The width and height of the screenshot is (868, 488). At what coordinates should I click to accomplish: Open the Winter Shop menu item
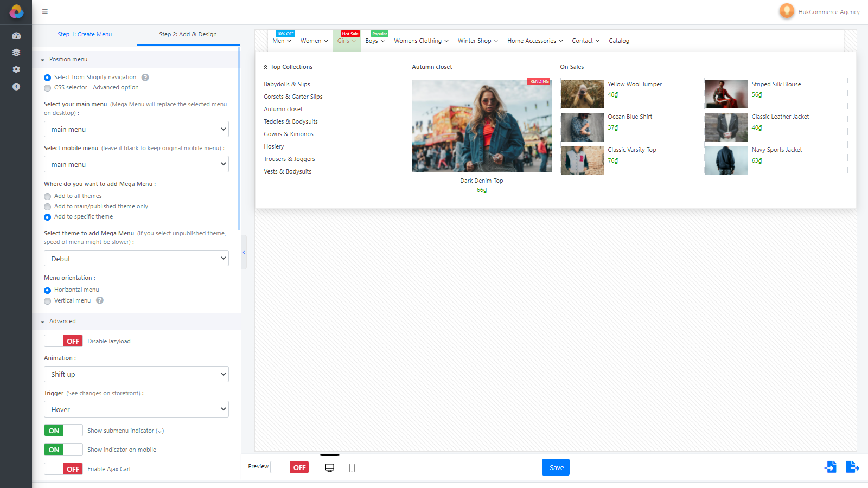pyautogui.click(x=477, y=41)
